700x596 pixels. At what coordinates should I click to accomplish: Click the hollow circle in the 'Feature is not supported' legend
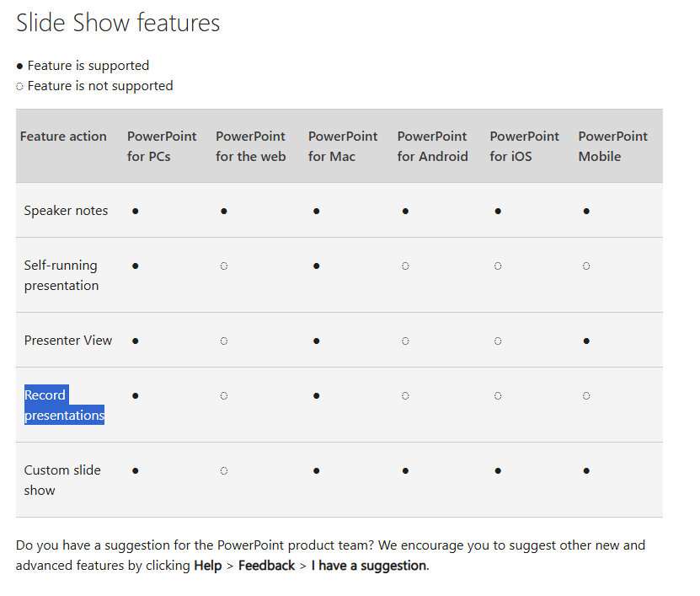click(x=20, y=86)
